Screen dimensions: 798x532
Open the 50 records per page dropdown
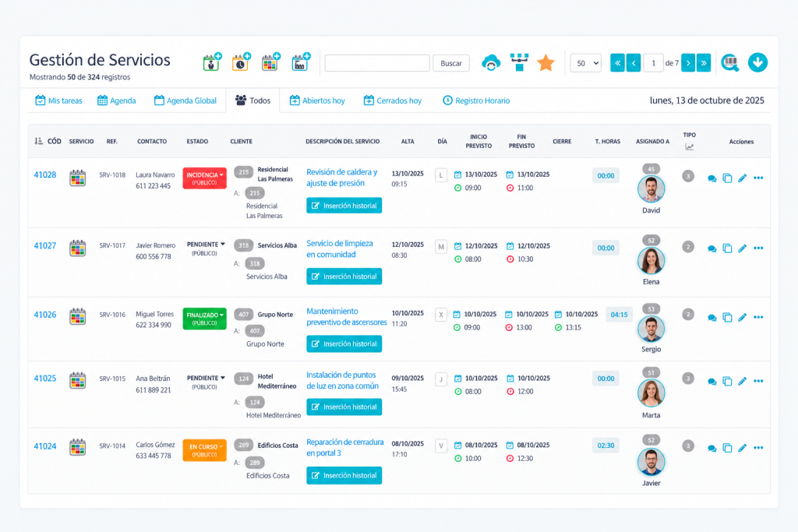[586, 63]
